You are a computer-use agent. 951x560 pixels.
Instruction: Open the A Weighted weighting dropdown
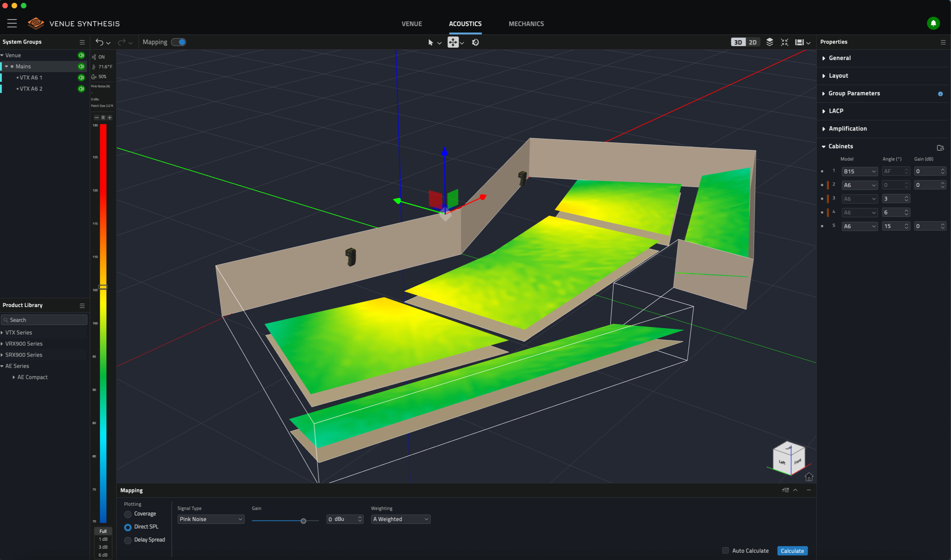(400, 519)
